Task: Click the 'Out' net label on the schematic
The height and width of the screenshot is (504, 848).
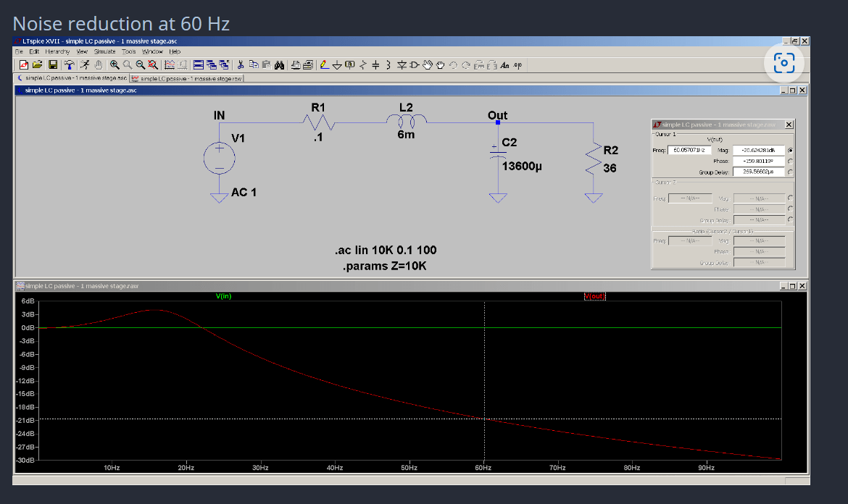Action: [497, 115]
